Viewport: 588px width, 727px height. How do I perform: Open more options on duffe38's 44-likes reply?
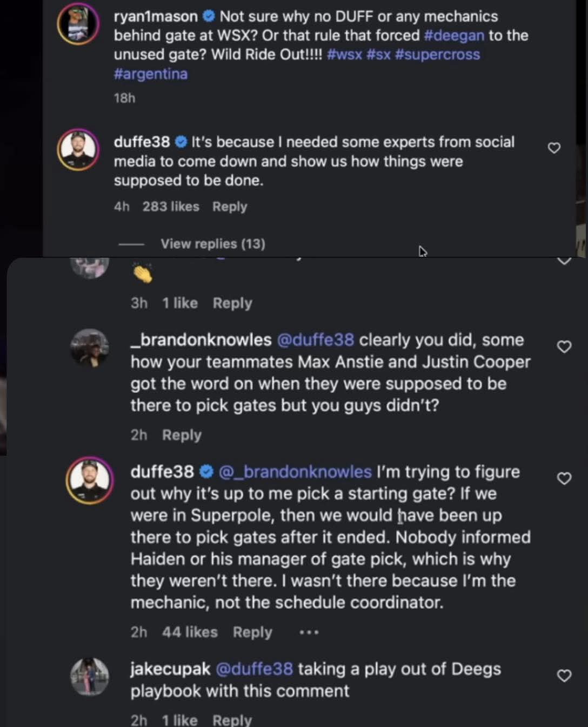click(x=309, y=632)
